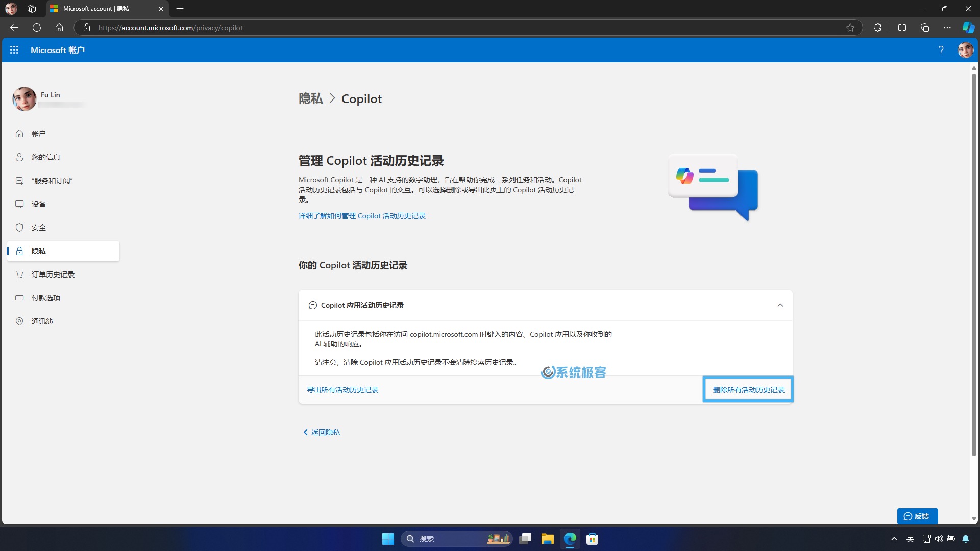Viewport: 980px width, 551px height.
Task: Open Microsoft Edge from taskbar
Action: (x=570, y=539)
